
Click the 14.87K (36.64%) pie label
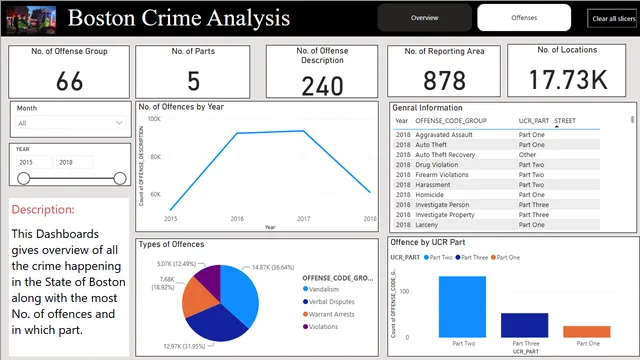273,267
